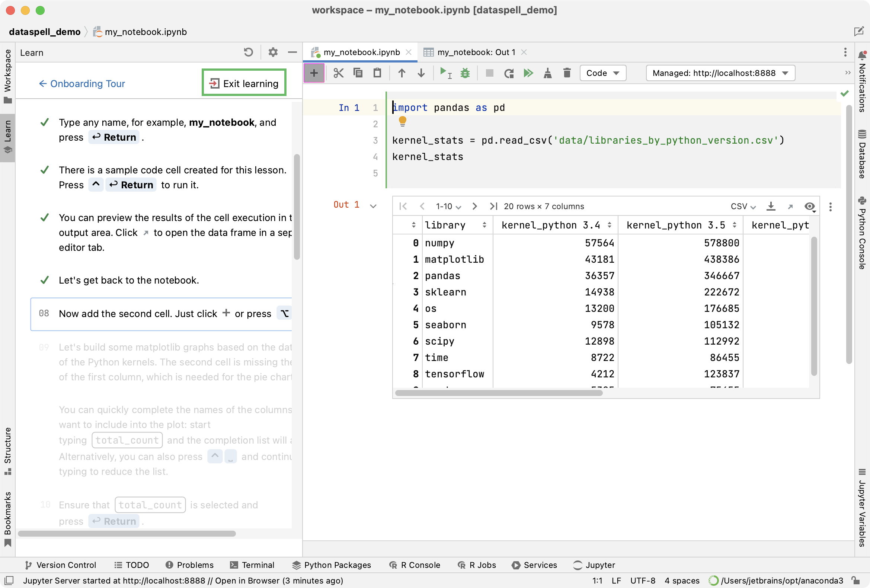
Task: Click the library column header to sort
Action: (x=454, y=226)
